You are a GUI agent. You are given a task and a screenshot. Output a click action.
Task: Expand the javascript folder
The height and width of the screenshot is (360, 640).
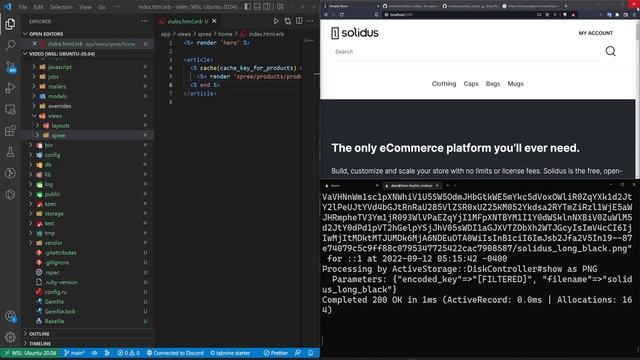pos(60,67)
